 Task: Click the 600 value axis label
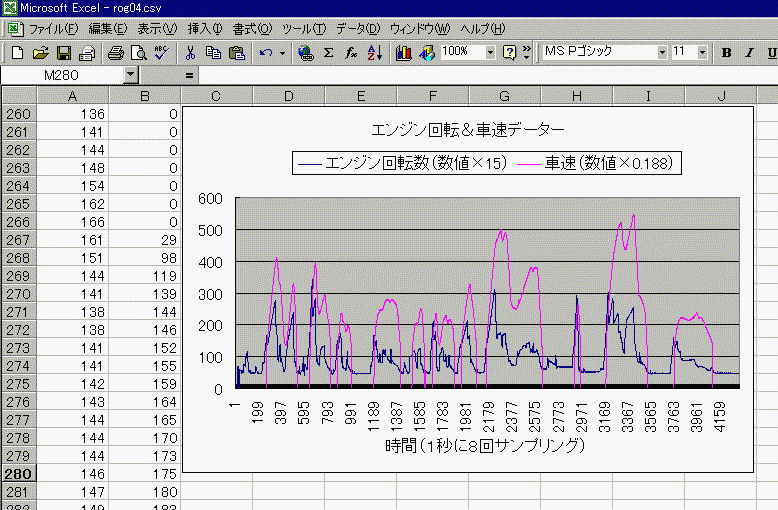210,199
